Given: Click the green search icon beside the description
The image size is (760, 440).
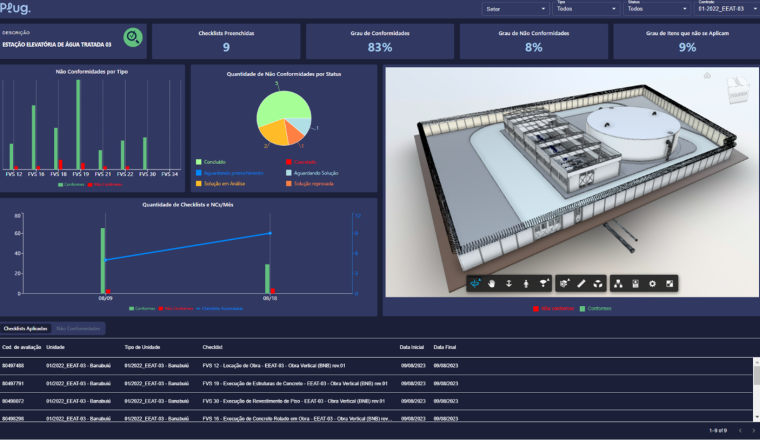Looking at the screenshot, I should pos(132,39).
